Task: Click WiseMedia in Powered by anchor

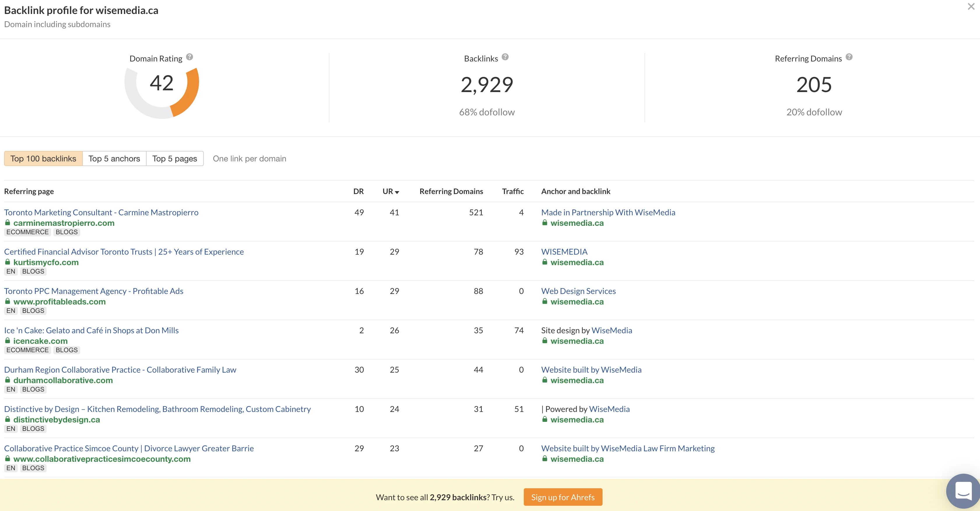Action: point(609,409)
